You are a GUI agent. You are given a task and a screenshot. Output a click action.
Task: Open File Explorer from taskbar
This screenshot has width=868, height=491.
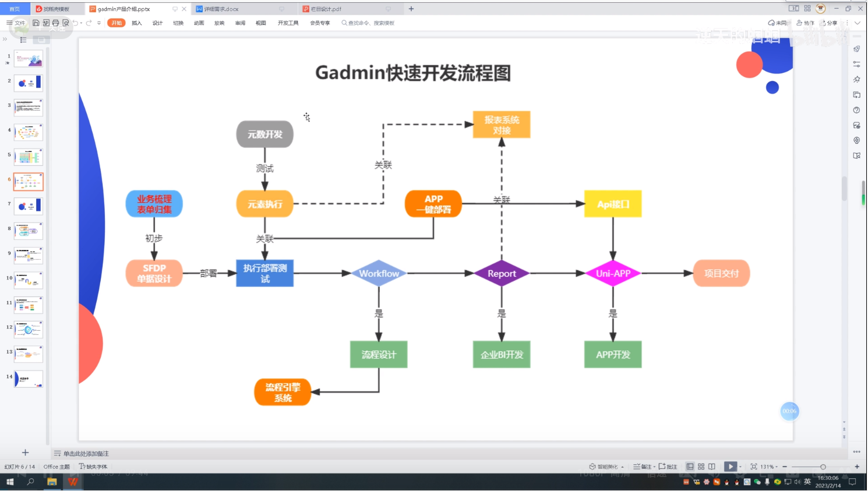click(52, 482)
